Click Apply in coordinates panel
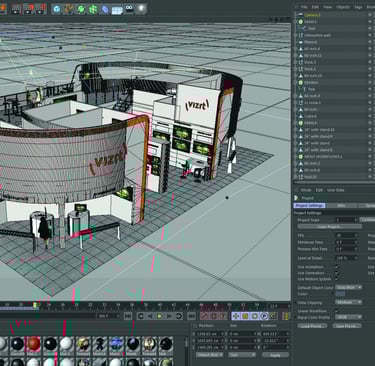The height and width of the screenshot is (366, 375). pyautogui.click(x=275, y=355)
